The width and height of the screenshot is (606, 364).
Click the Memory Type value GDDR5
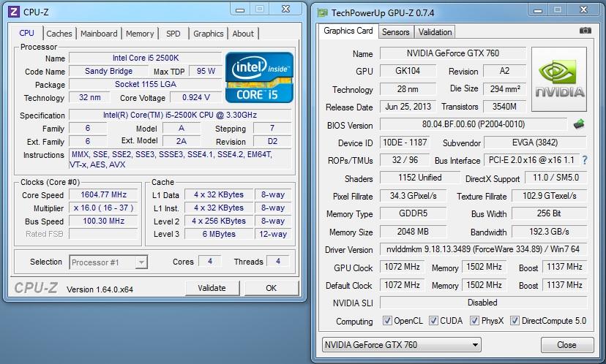413,213
